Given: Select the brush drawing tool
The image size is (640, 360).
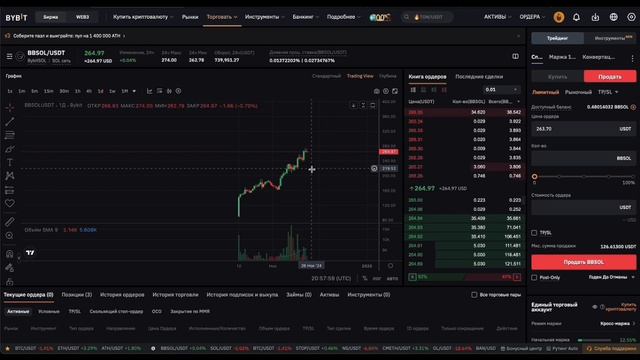Looking at the screenshot, I should (10, 149).
